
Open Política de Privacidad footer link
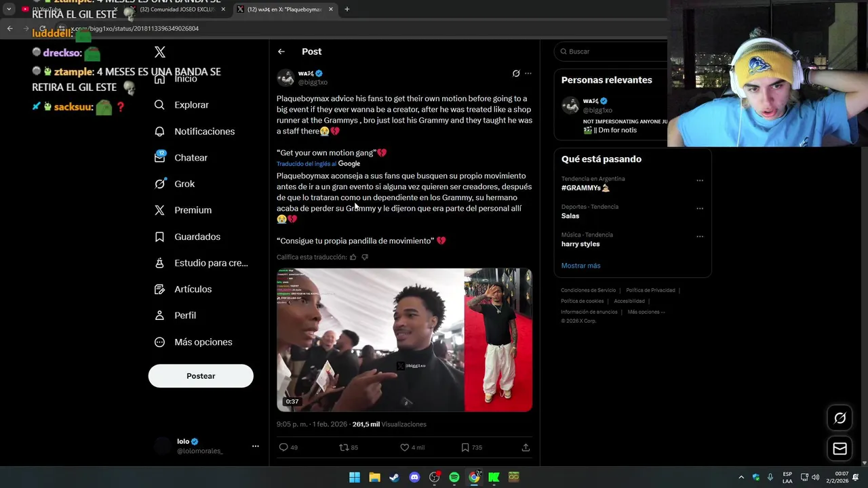[650, 290]
